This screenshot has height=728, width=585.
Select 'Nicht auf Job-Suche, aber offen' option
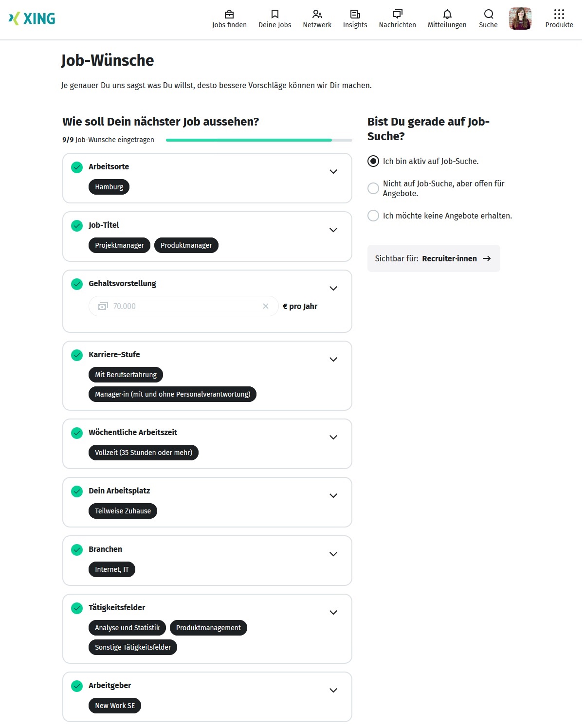click(373, 188)
